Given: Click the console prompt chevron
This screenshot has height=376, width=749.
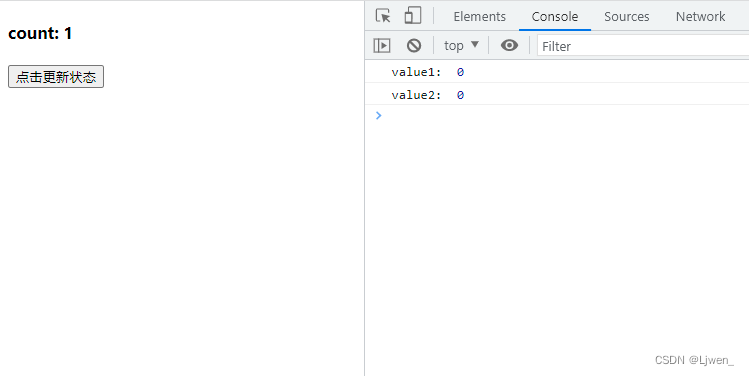Looking at the screenshot, I should pyautogui.click(x=379, y=115).
